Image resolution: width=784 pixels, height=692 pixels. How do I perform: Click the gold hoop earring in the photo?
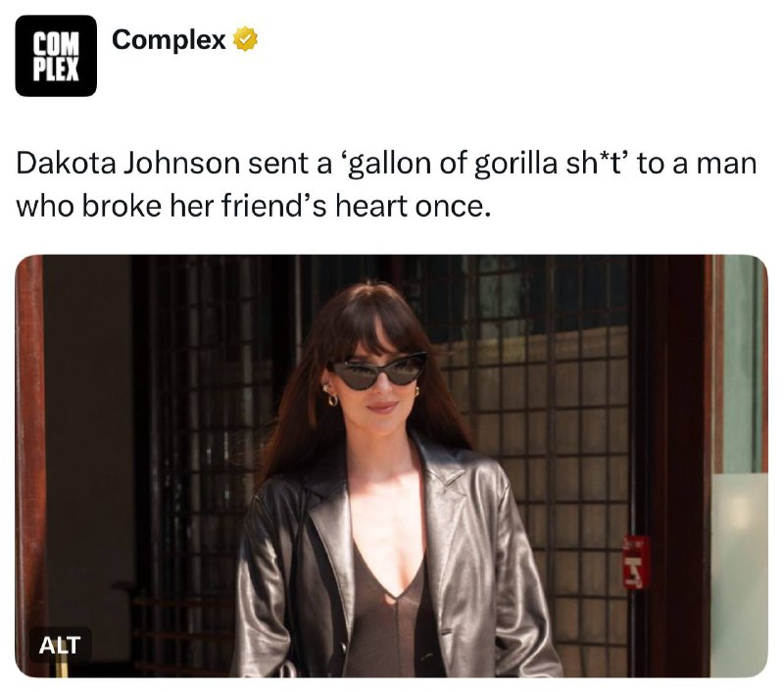click(332, 400)
